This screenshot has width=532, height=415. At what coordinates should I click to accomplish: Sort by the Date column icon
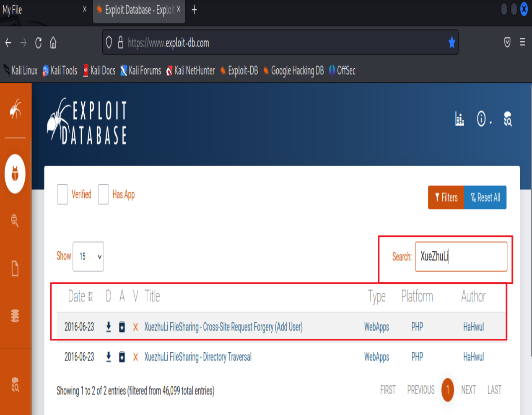click(x=91, y=297)
